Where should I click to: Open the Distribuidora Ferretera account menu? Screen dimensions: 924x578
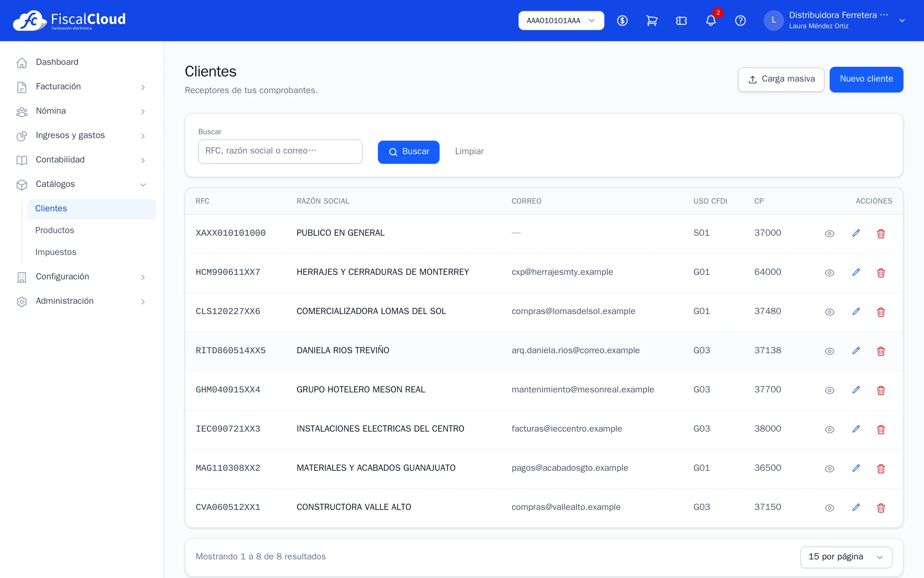835,21
